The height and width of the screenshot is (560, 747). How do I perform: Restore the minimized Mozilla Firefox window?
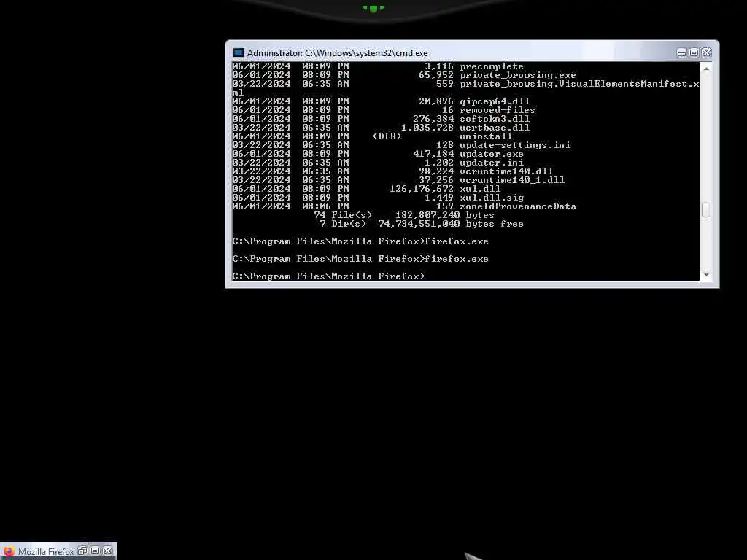[x=82, y=551]
